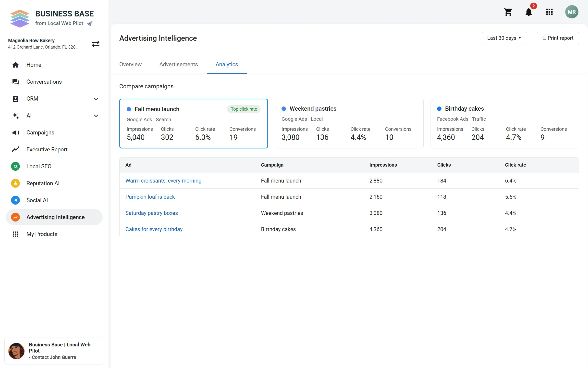
Task: Expand the CRM submenu chevron
Action: point(96,99)
